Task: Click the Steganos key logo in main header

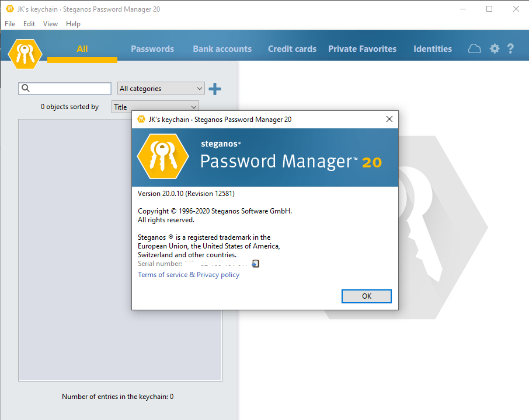Action: click(x=25, y=54)
